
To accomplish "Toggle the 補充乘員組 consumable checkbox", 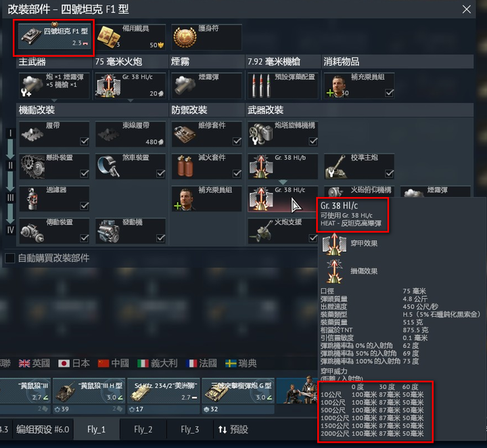I will 389,93.
